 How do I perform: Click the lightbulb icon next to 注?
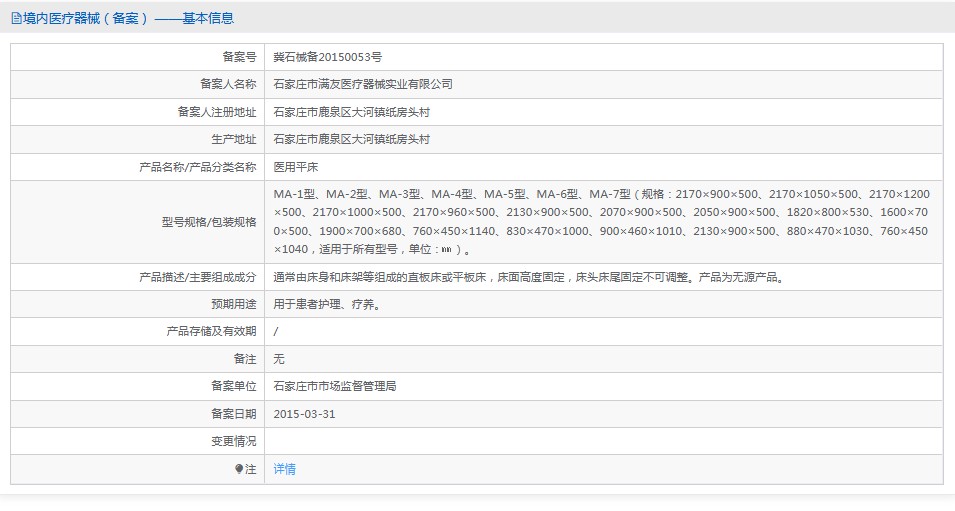point(239,469)
